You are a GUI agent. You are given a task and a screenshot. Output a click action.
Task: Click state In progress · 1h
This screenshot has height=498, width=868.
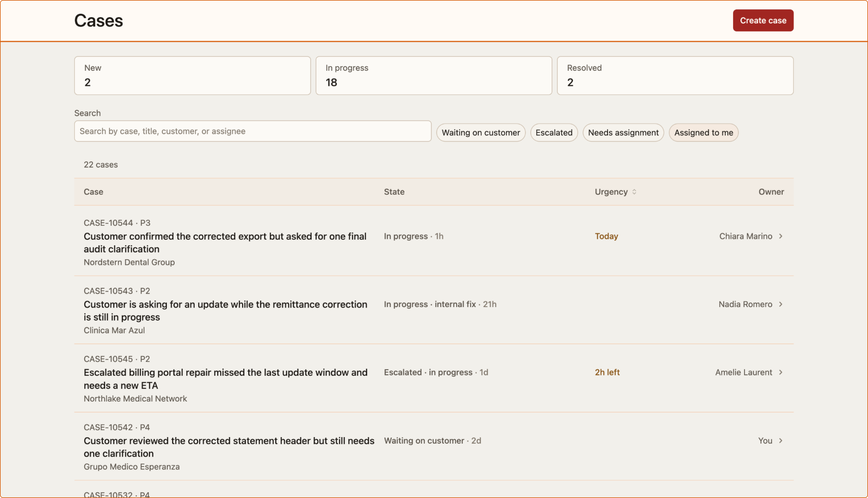coord(413,236)
